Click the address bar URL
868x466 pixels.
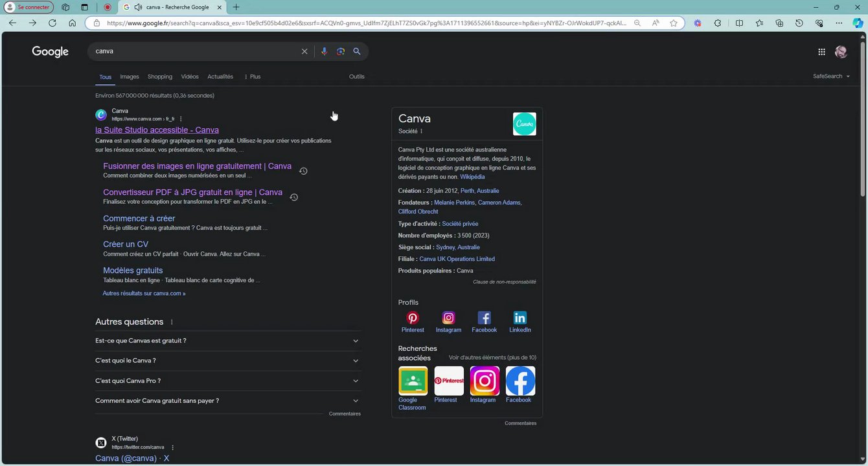(366, 23)
